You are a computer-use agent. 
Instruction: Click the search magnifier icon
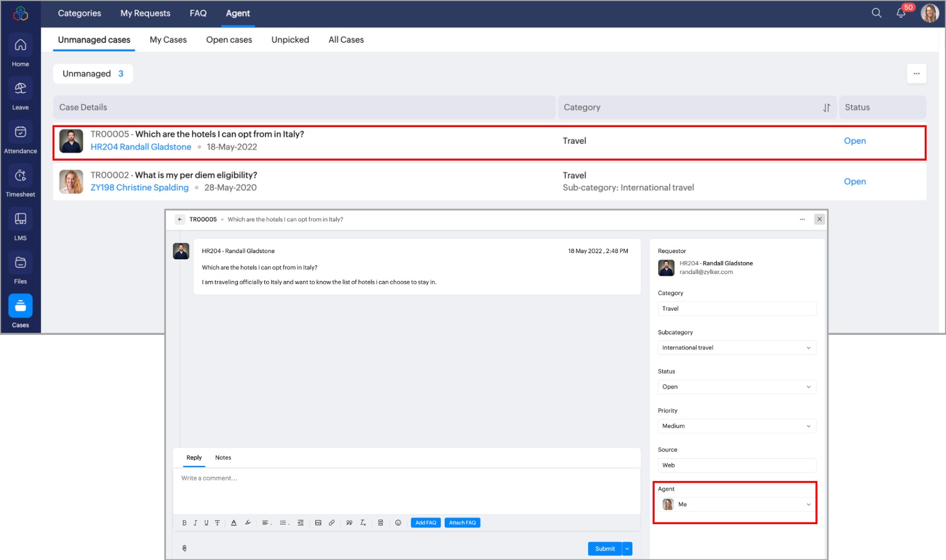(877, 13)
